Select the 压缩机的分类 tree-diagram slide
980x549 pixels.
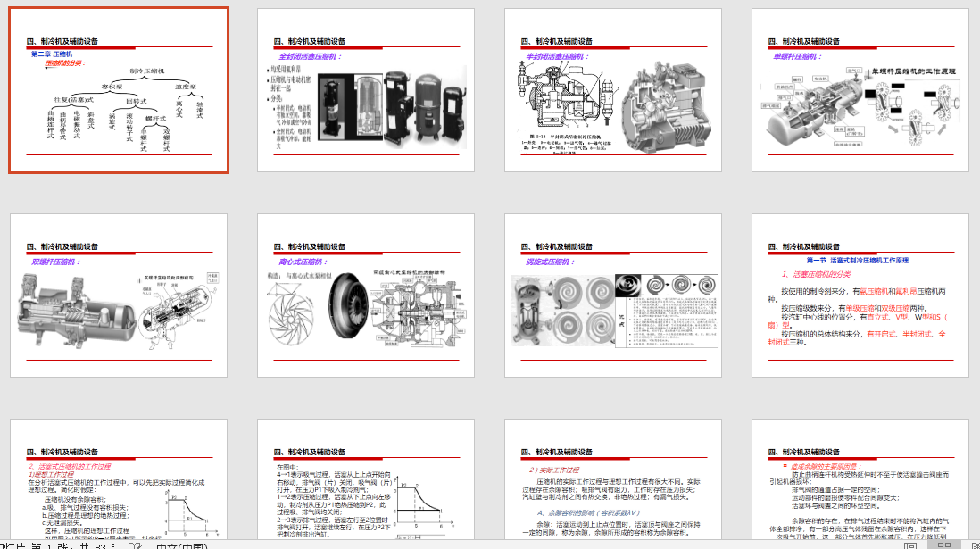(119, 90)
